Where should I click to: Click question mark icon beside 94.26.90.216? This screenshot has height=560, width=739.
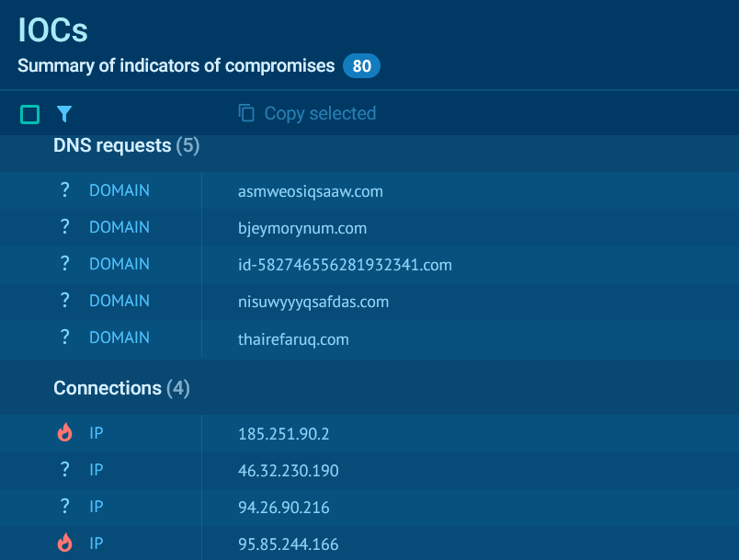(64, 506)
